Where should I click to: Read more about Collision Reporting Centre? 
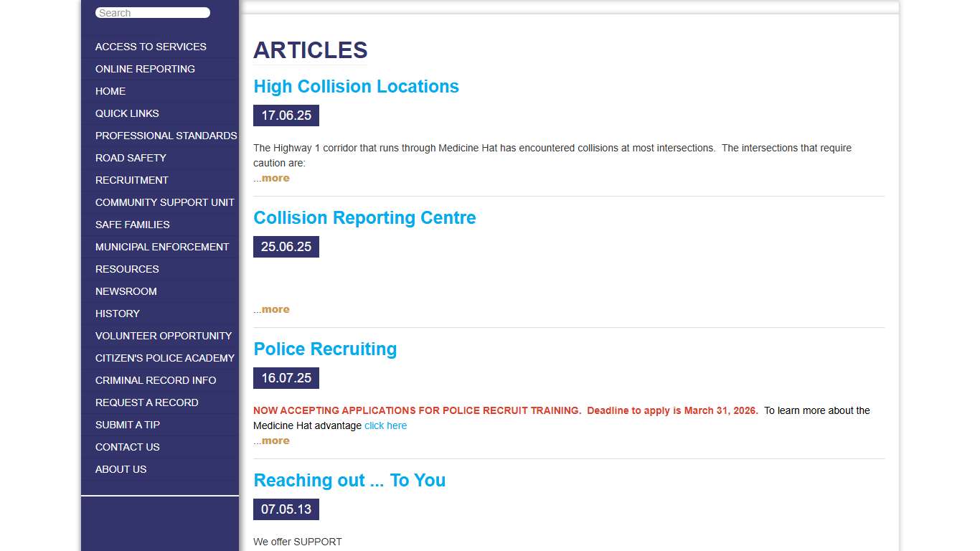coord(271,309)
